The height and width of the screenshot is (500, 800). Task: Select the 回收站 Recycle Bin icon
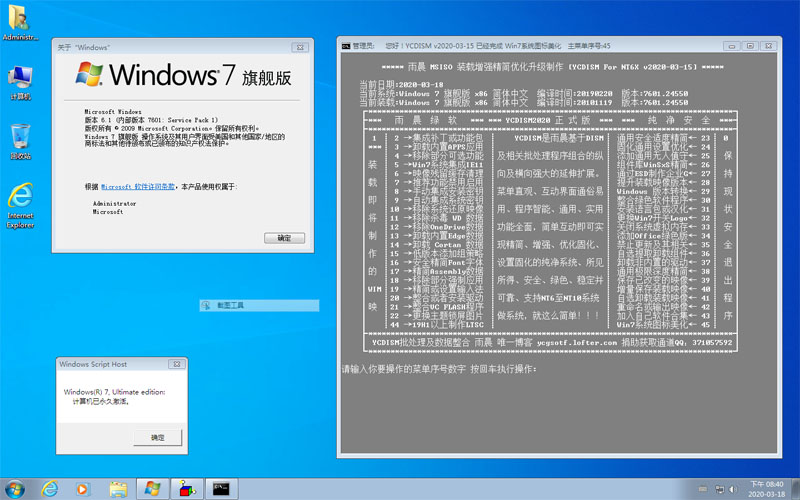(20, 142)
